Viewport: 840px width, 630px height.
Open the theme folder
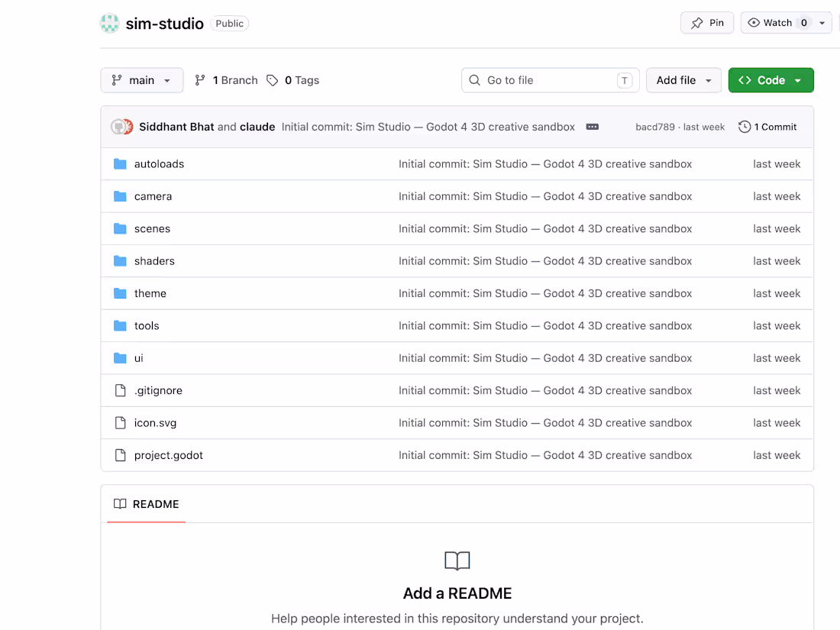pyautogui.click(x=150, y=293)
